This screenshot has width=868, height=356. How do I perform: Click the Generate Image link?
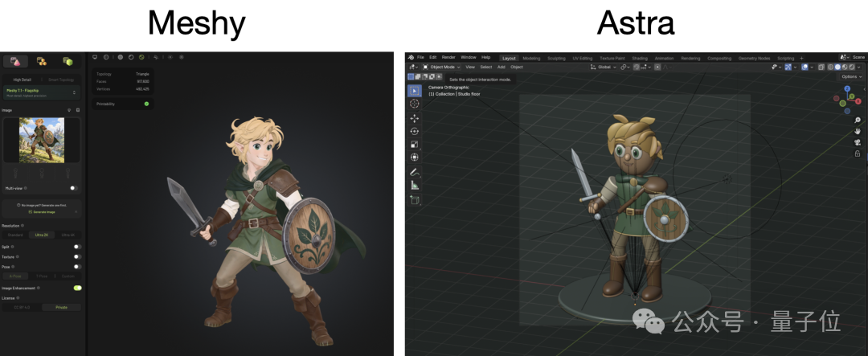click(x=42, y=212)
